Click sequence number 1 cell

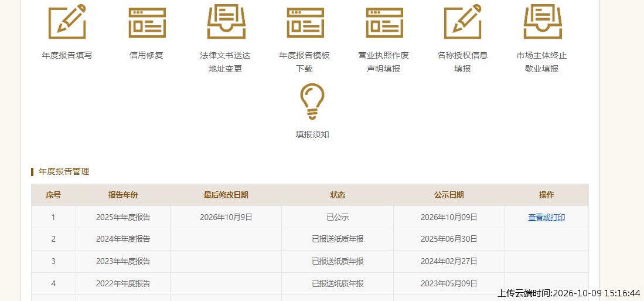point(53,217)
